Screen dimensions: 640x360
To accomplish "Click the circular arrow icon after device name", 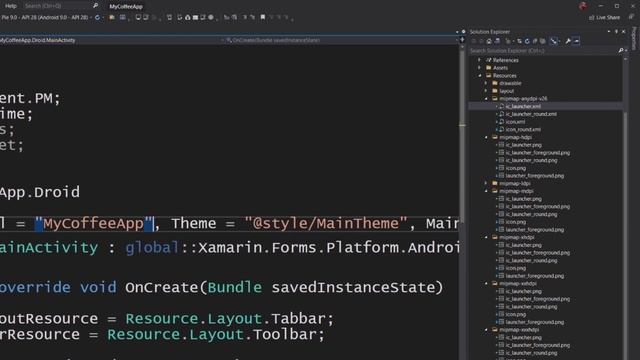I will [97, 17].
